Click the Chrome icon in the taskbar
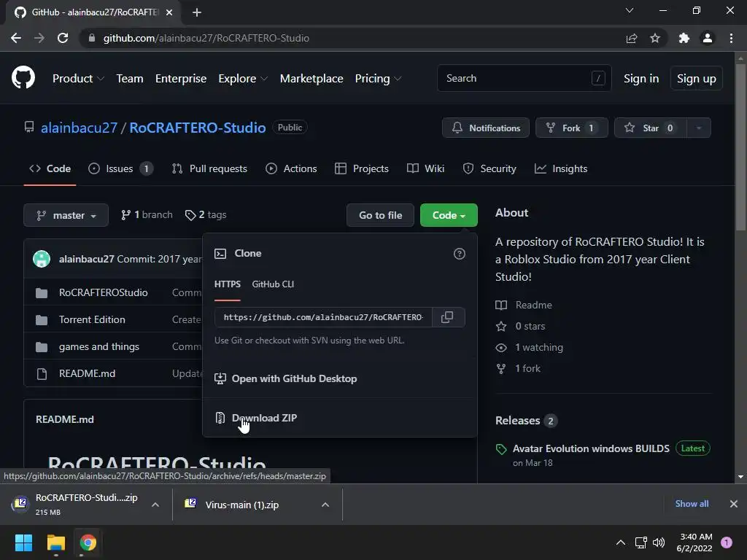747x560 pixels. tap(88, 542)
